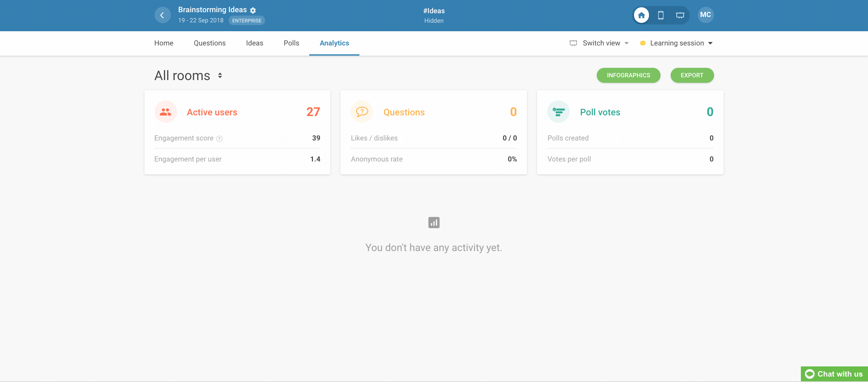
Task: Open the MC user avatar menu
Action: pos(705,15)
